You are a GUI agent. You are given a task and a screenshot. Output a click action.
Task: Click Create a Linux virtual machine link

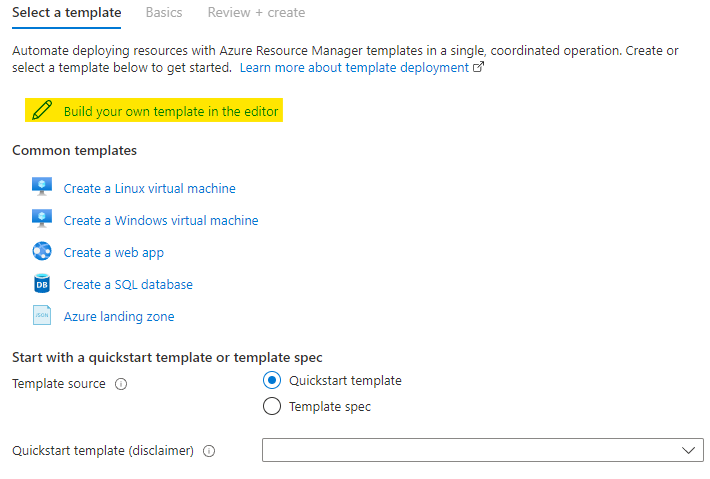[150, 188]
